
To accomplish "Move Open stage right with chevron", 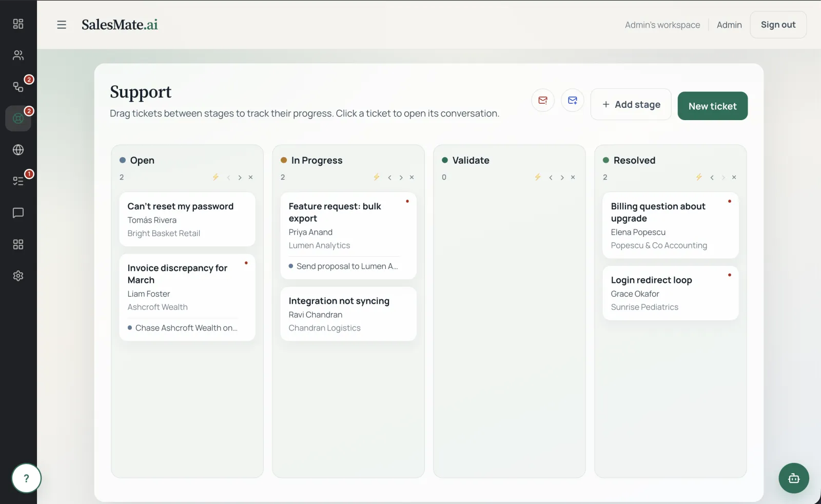I will (240, 178).
